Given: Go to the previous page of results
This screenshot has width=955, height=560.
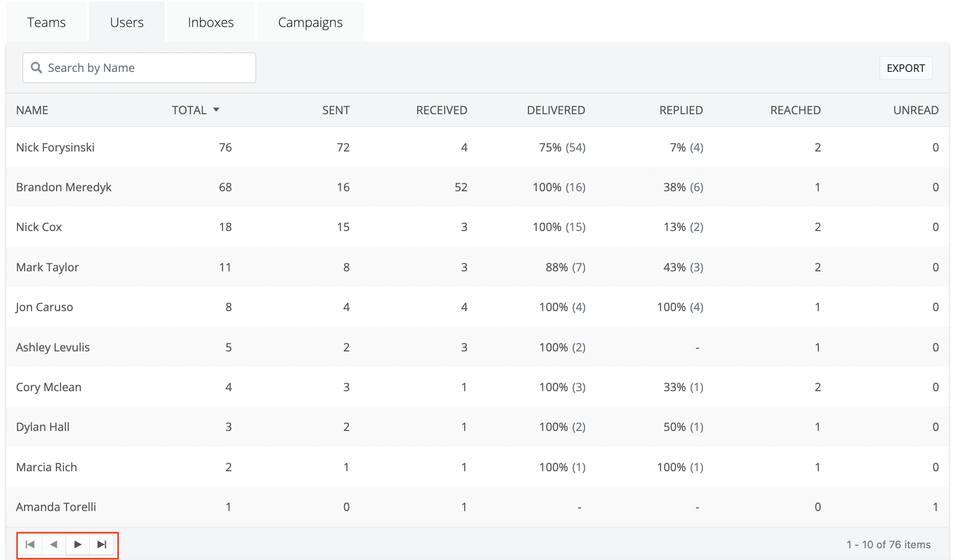Looking at the screenshot, I should pyautogui.click(x=54, y=544).
